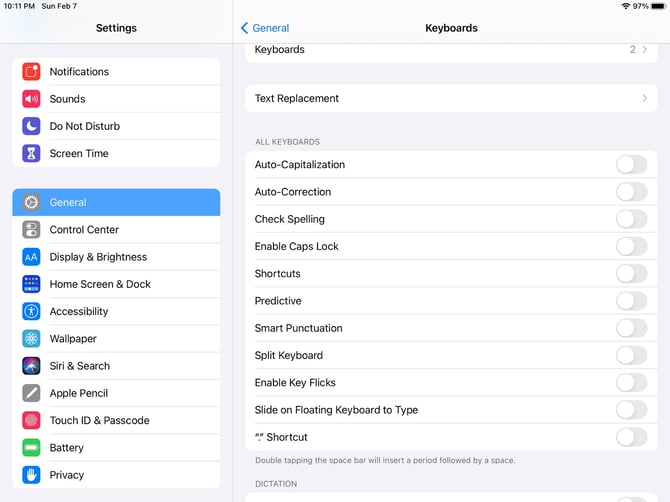Toggle Check Spelling on
The image size is (670, 502).
(x=631, y=219)
